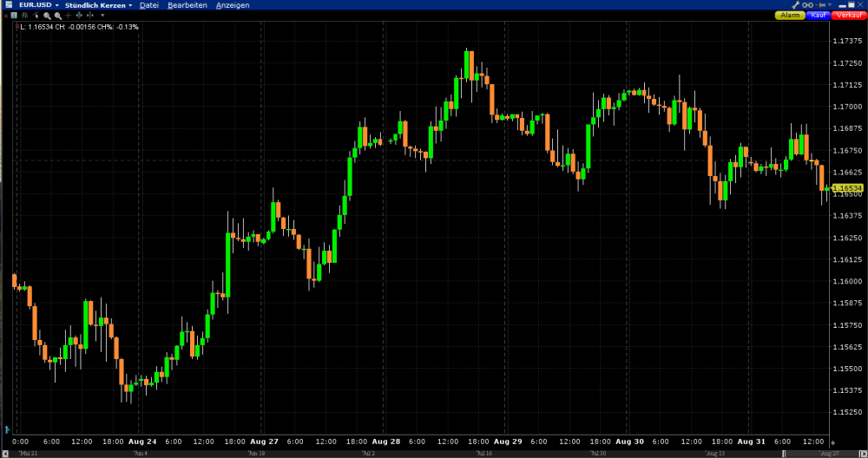Viewport: 868px width, 458px height.
Task: Click the blue Kauf button
Action: pyautogui.click(x=819, y=16)
